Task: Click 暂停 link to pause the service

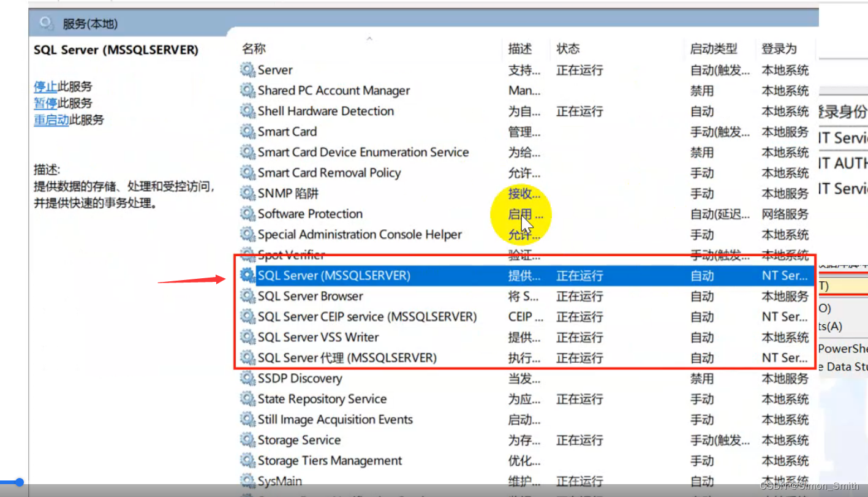Action: 45,103
